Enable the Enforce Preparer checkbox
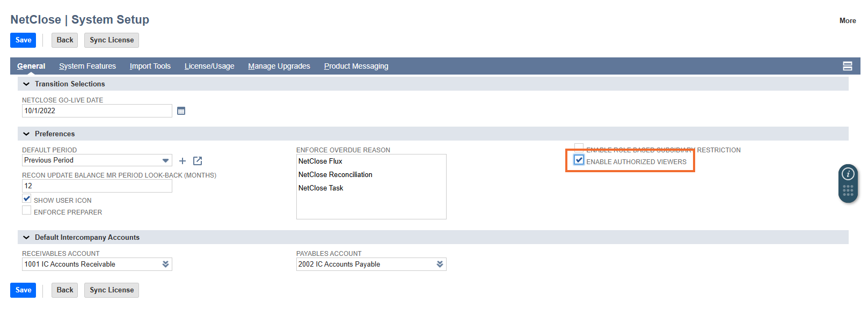 pos(27,211)
